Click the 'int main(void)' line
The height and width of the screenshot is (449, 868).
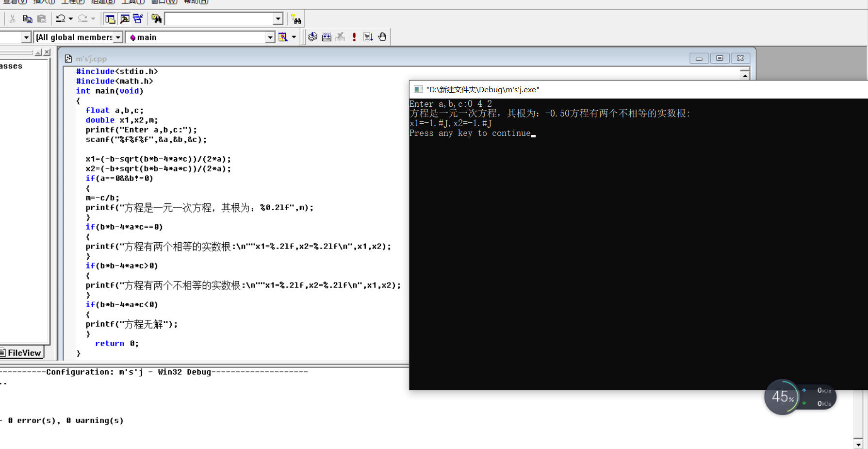pyautogui.click(x=110, y=91)
